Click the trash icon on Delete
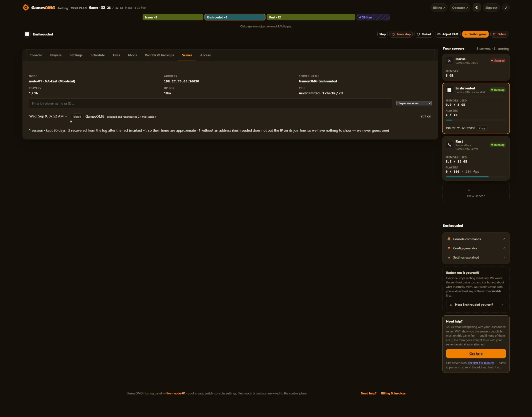The width and height of the screenshot is (532, 417). coord(494,34)
